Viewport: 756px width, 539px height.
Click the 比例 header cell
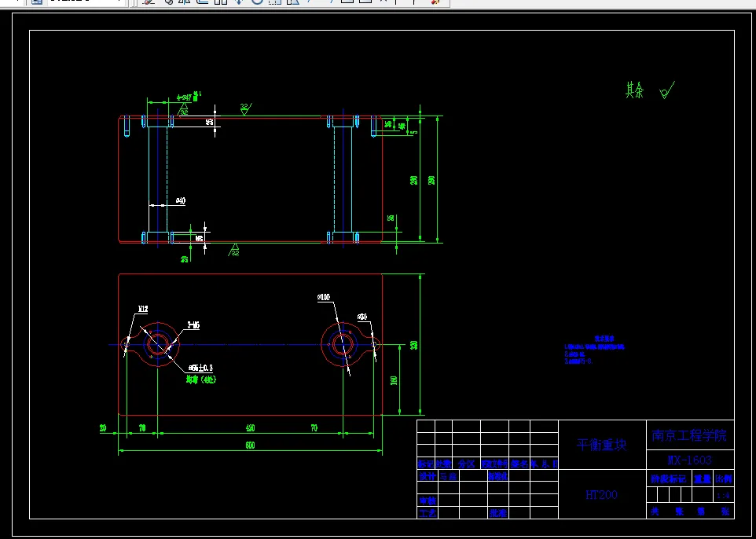(724, 479)
